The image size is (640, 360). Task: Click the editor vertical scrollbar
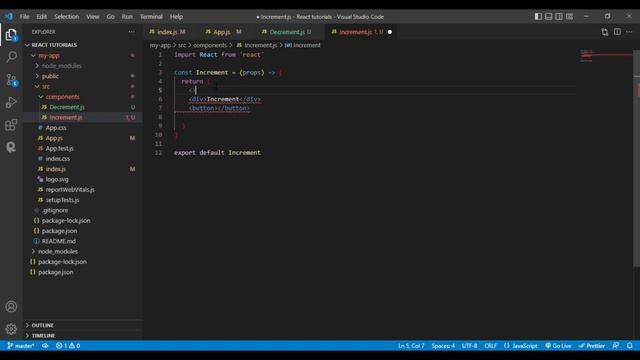(637, 158)
